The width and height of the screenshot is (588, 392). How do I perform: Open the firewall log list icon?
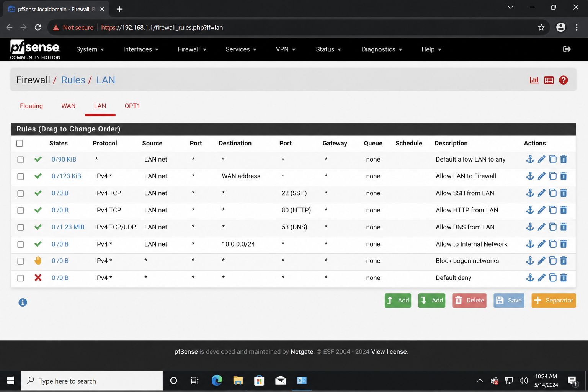549,80
